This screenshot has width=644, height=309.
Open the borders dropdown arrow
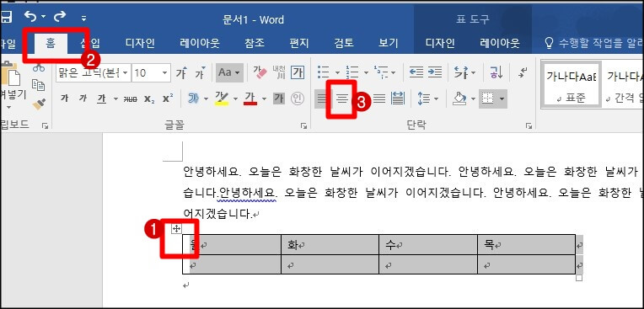click(502, 99)
